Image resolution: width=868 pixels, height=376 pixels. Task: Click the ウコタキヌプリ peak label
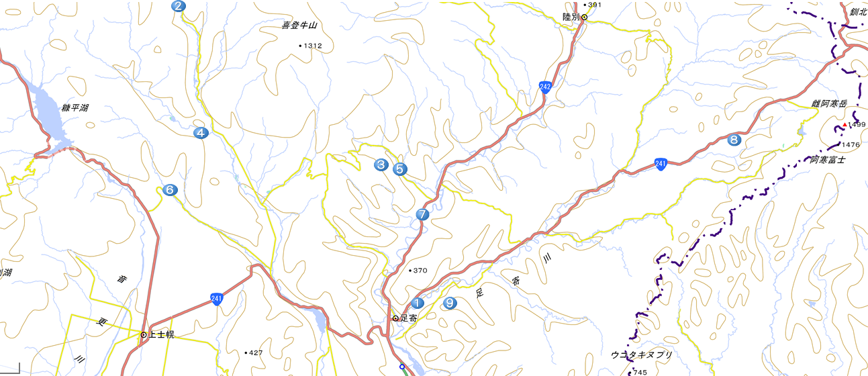point(642,355)
